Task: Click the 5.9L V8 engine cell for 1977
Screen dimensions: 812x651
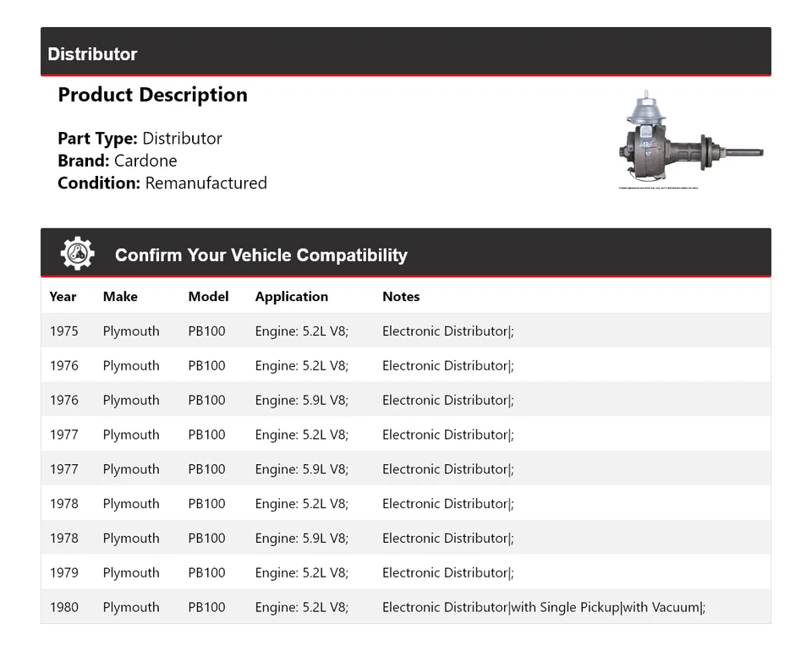Action: tap(301, 469)
